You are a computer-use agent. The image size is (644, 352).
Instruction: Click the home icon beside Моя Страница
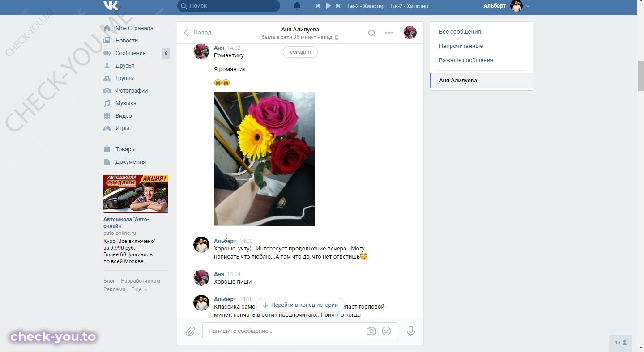(x=107, y=28)
